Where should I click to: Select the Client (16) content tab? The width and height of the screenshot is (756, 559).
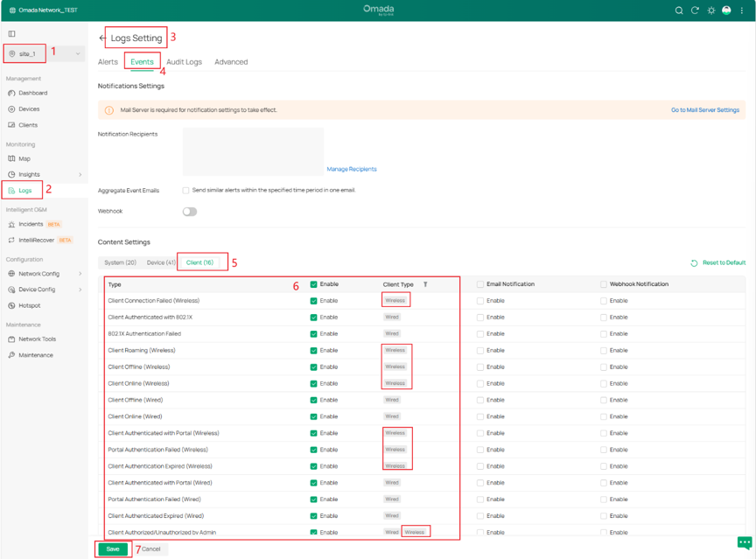pyautogui.click(x=199, y=262)
